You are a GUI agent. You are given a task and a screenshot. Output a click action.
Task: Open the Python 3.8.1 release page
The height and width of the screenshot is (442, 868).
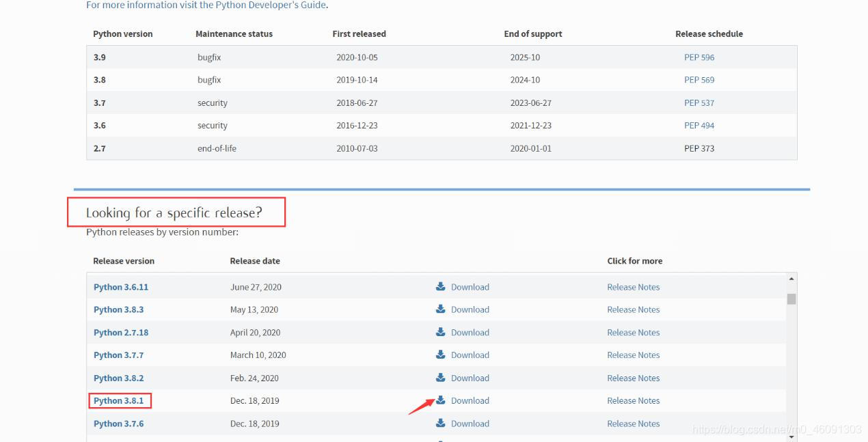[119, 400]
